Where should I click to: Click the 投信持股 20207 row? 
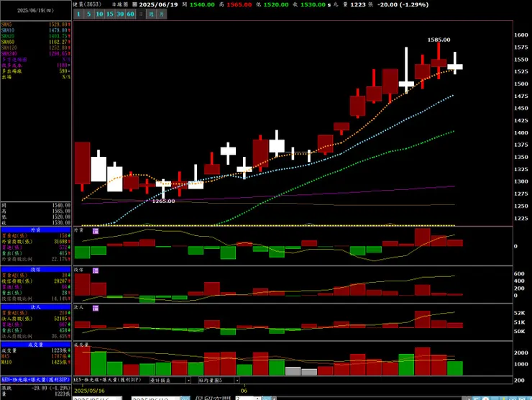(x=36, y=281)
